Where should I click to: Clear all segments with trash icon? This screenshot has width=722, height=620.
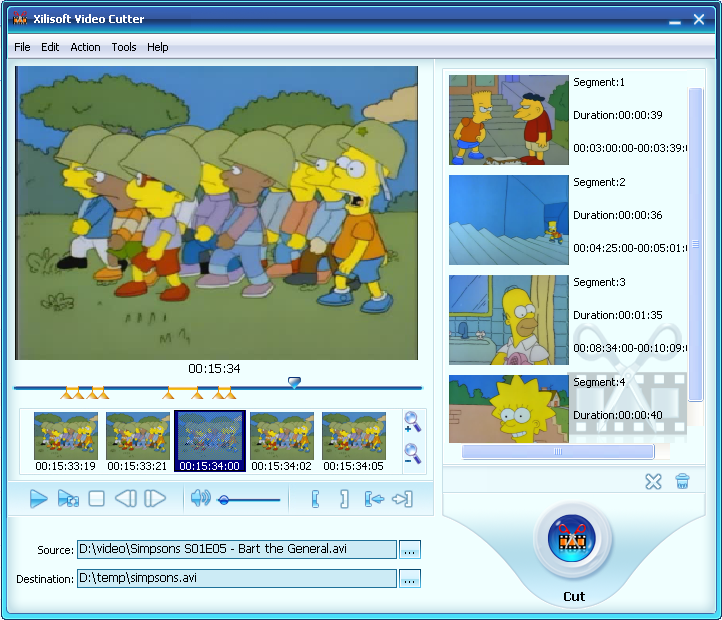click(682, 481)
